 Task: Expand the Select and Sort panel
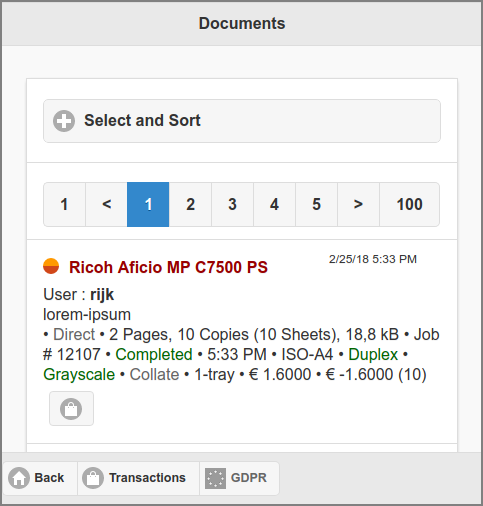[242, 121]
